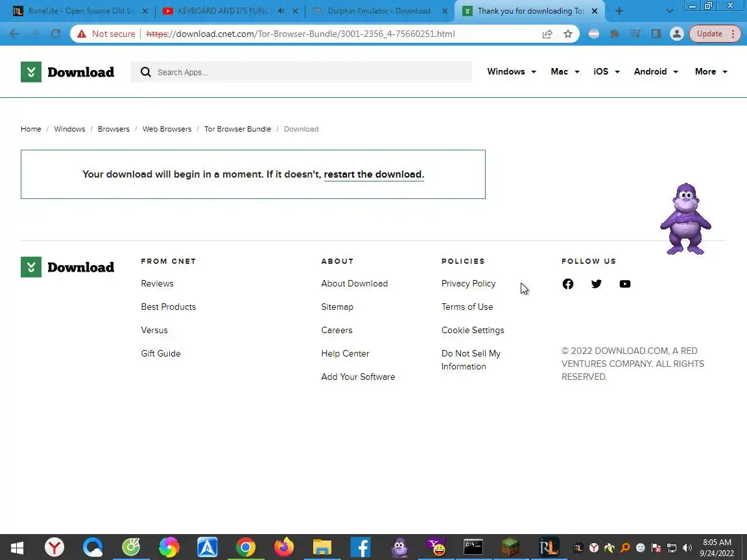Viewport: 747px width, 560px height.
Task: Open the Sitemap link
Action: point(337,307)
